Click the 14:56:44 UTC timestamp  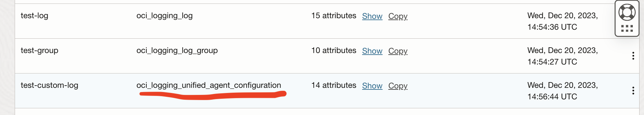pyautogui.click(x=552, y=97)
